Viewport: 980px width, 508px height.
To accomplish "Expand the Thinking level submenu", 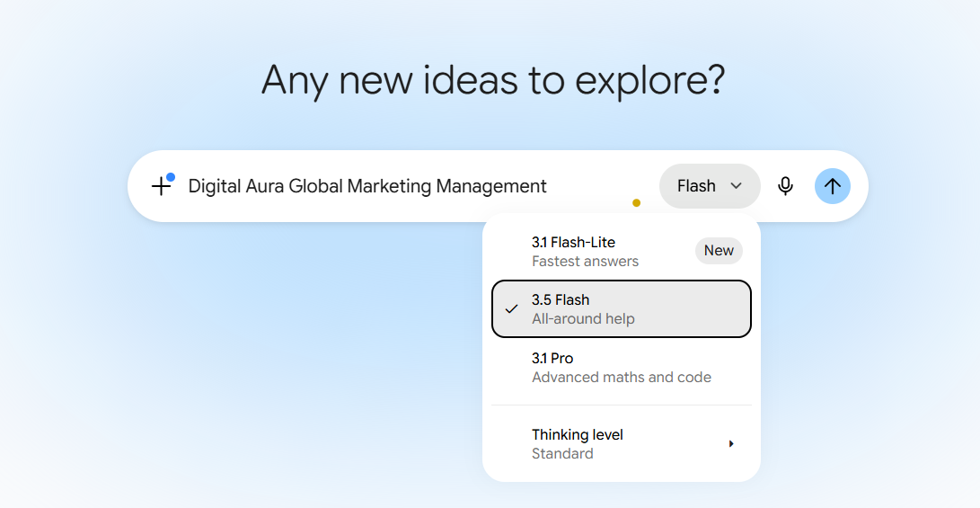I will coord(622,444).
